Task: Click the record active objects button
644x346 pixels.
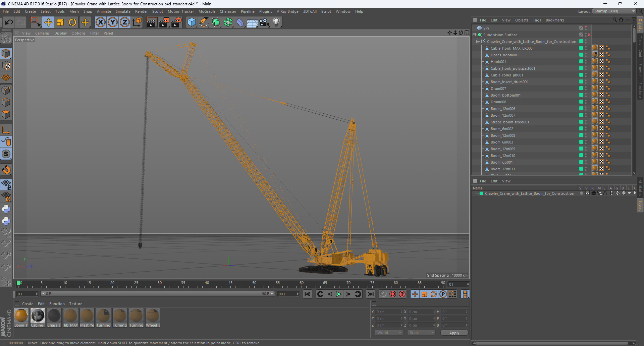Action: 383,294
